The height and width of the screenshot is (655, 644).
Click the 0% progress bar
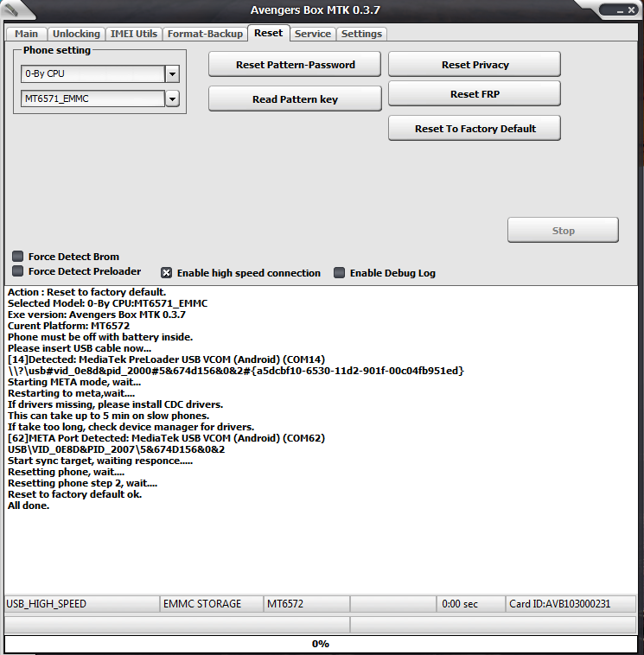click(321, 644)
